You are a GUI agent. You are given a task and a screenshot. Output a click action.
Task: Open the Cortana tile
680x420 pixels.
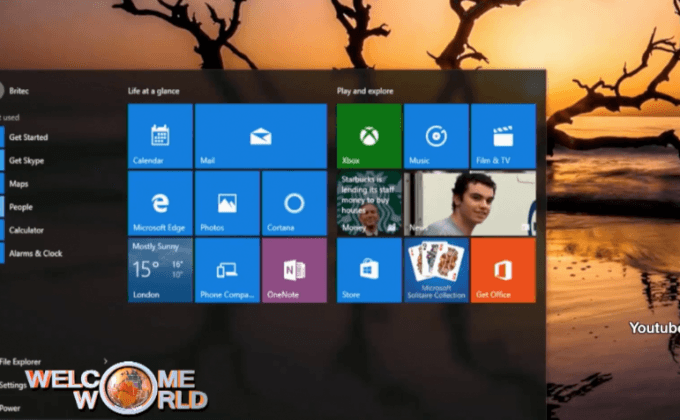294,203
